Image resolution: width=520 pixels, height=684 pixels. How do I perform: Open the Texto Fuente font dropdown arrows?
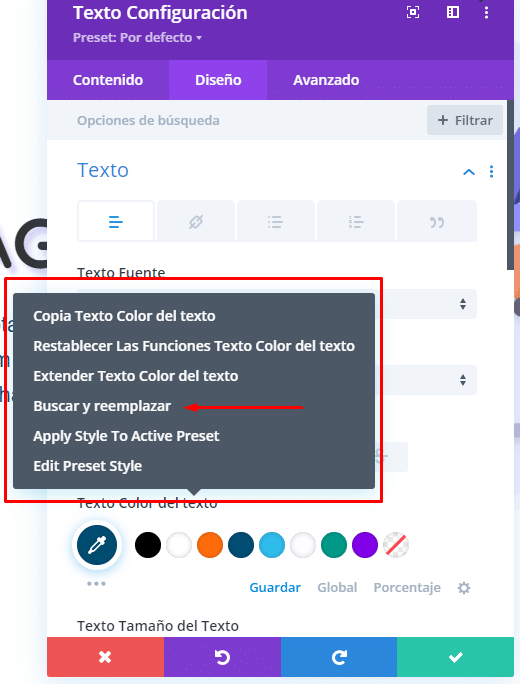pos(463,304)
